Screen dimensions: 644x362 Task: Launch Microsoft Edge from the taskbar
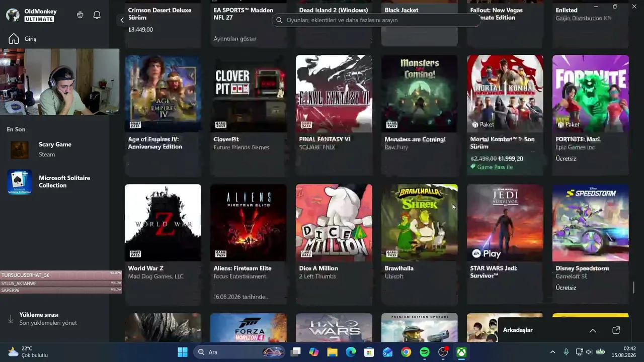[351, 352]
